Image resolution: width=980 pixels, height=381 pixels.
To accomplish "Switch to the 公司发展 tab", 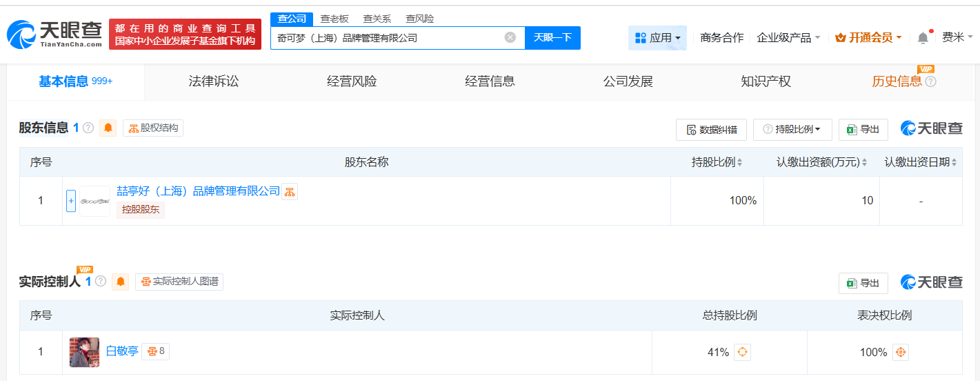I will (x=628, y=81).
